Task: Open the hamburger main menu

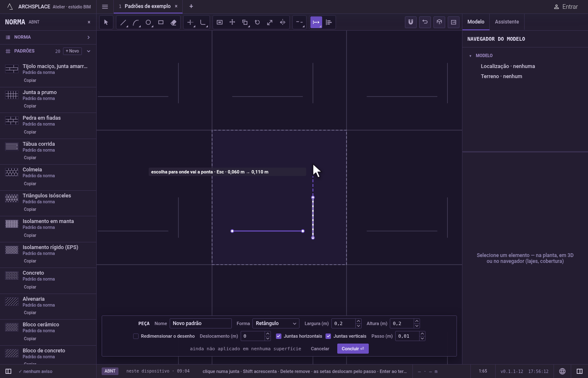Action: (105, 7)
